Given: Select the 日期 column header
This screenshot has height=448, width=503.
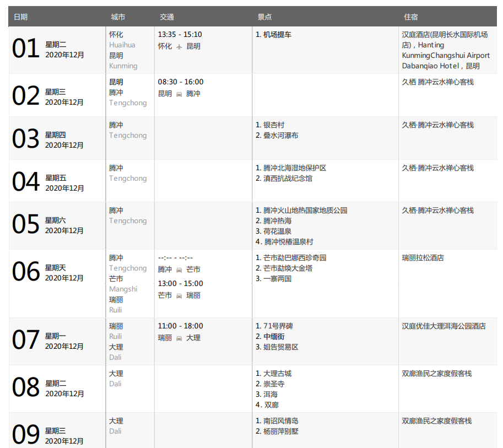Looking at the screenshot, I should 20,17.
